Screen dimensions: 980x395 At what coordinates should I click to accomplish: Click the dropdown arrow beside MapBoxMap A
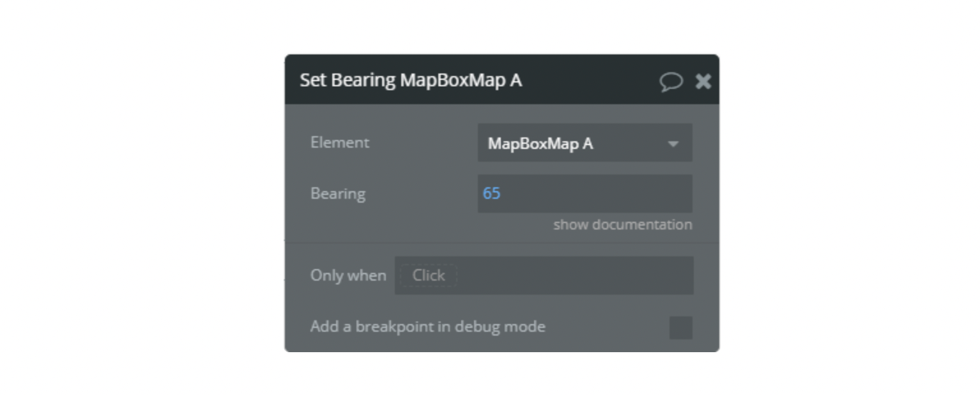[674, 143]
